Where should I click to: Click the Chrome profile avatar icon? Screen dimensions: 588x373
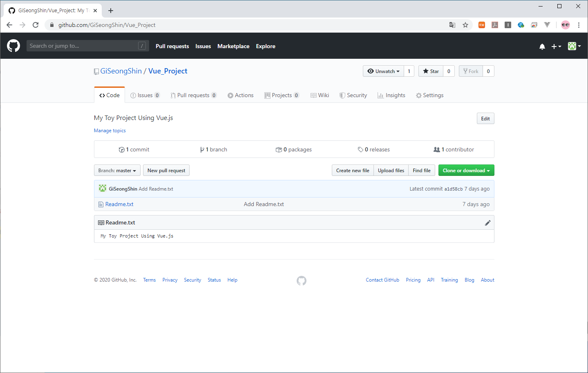(566, 25)
